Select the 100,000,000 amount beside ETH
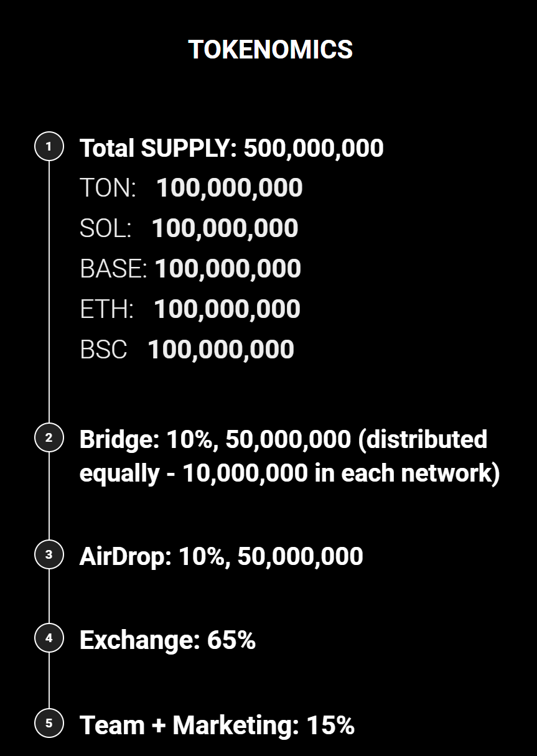This screenshot has width=537, height=756. [227, 309]
